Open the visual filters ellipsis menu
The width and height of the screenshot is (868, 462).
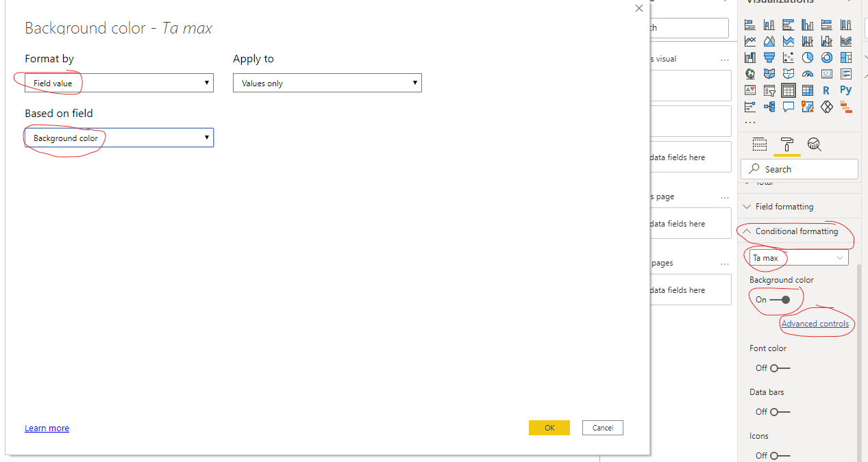point(725,60)
